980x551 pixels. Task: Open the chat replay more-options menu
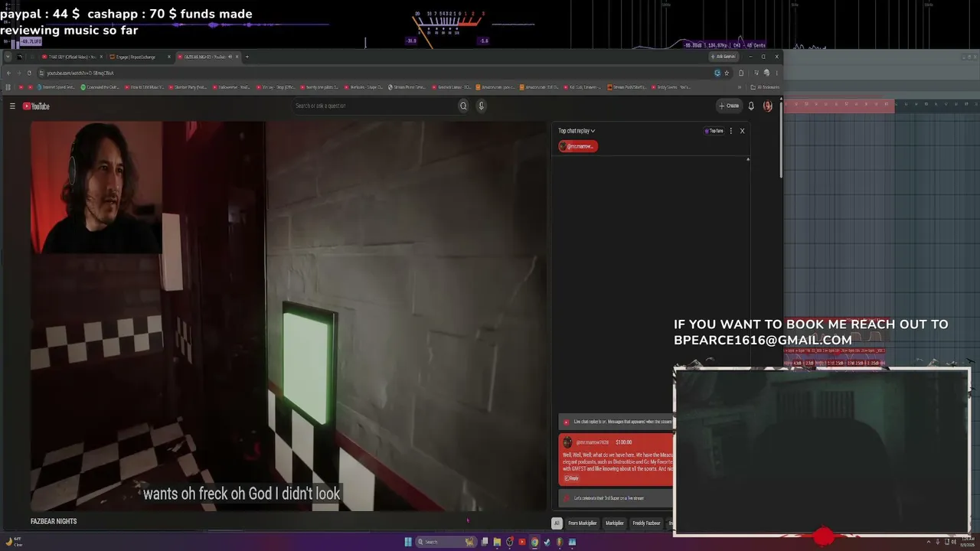coord(731,131)
